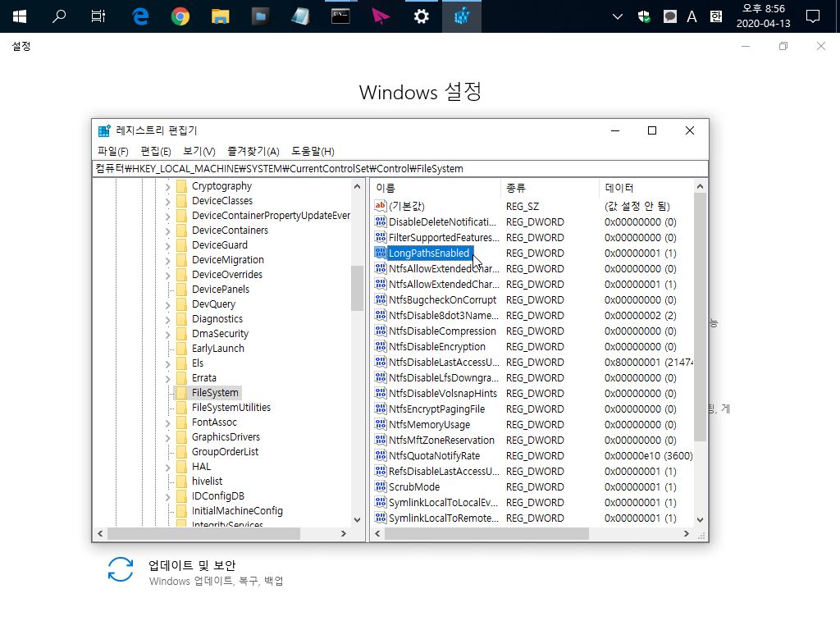Click NtfsBugcheckOnCorrupt value icon

pyautogui.click(x=381, y=299)
